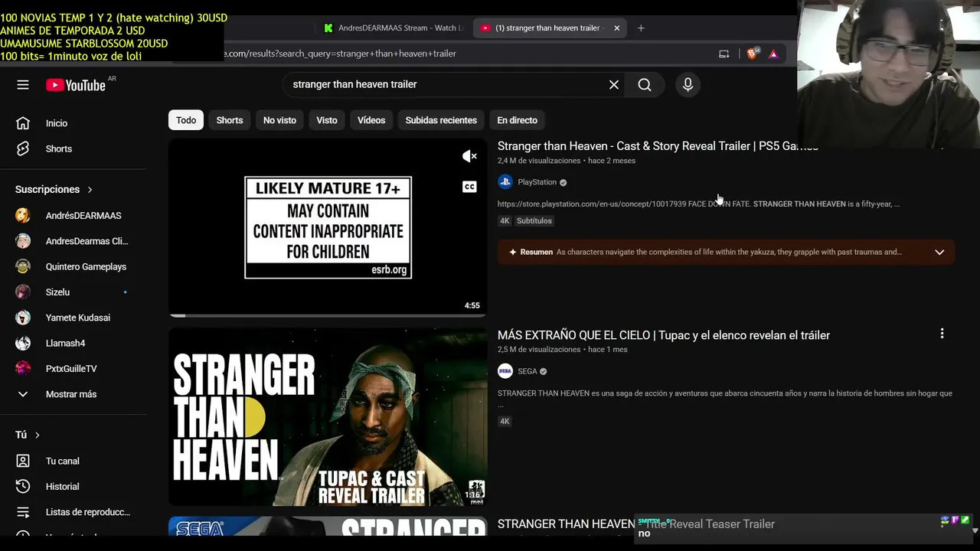Select the Subidas recientes filter chip

pyautogui.click(x=441, y=120)
